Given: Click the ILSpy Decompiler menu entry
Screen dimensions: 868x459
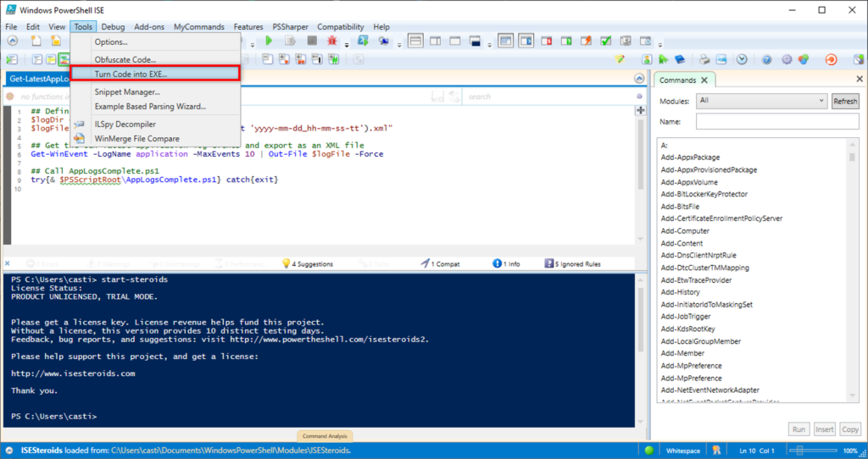Looking at the screenshot, I should pyautogui.click(x=125, y=124).
